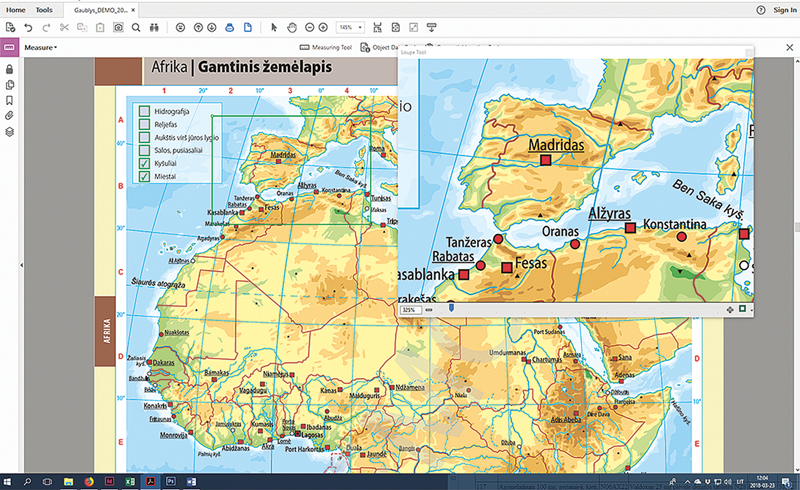Toggle Hidrografija layer checkbox
The width and height of the screenshot is (800, 490).
point(144,111)
